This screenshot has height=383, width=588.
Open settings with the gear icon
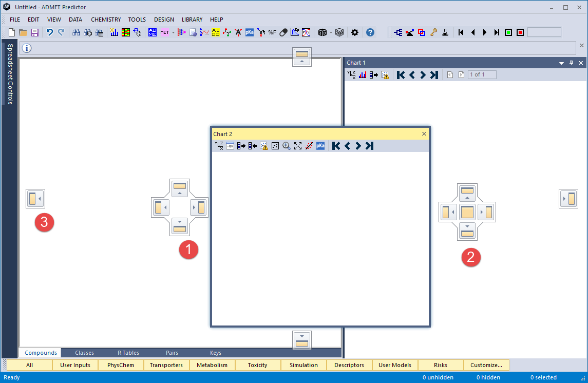[x=355, y=32]
